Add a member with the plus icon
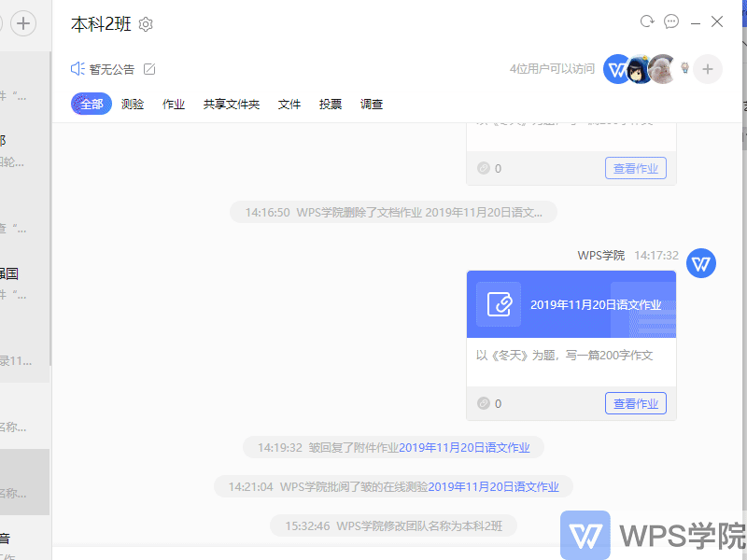 click(x=707, y=69)
